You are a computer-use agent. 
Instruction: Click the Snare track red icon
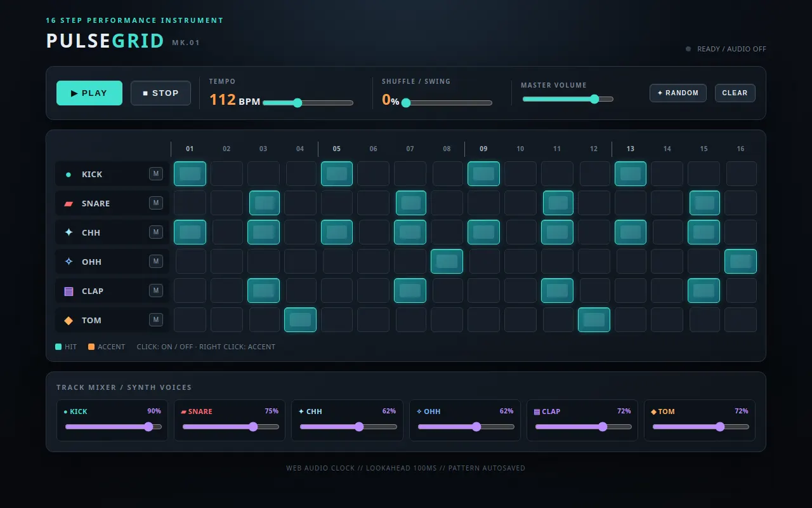click(69, 204)
